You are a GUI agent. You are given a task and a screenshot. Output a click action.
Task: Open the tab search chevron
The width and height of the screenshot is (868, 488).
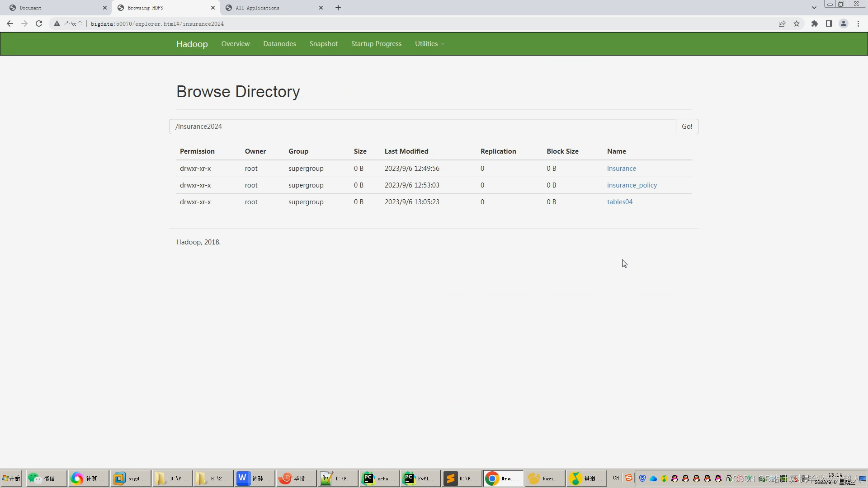[814, 8]
